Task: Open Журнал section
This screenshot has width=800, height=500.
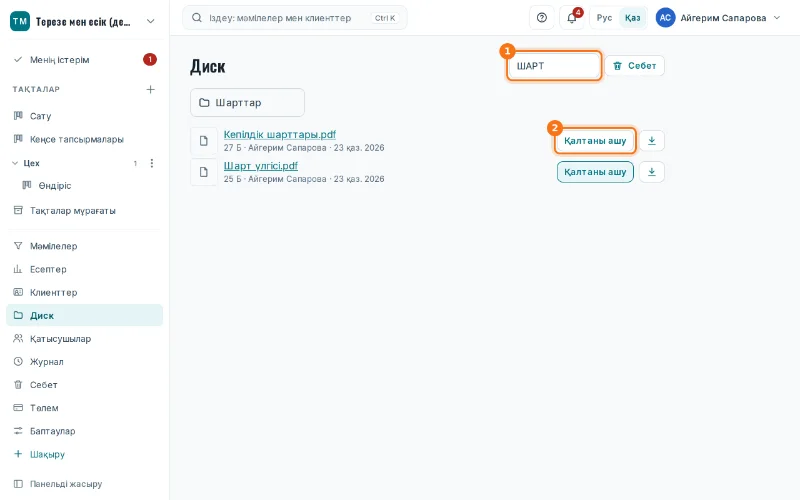Action: tap(84, 362)
